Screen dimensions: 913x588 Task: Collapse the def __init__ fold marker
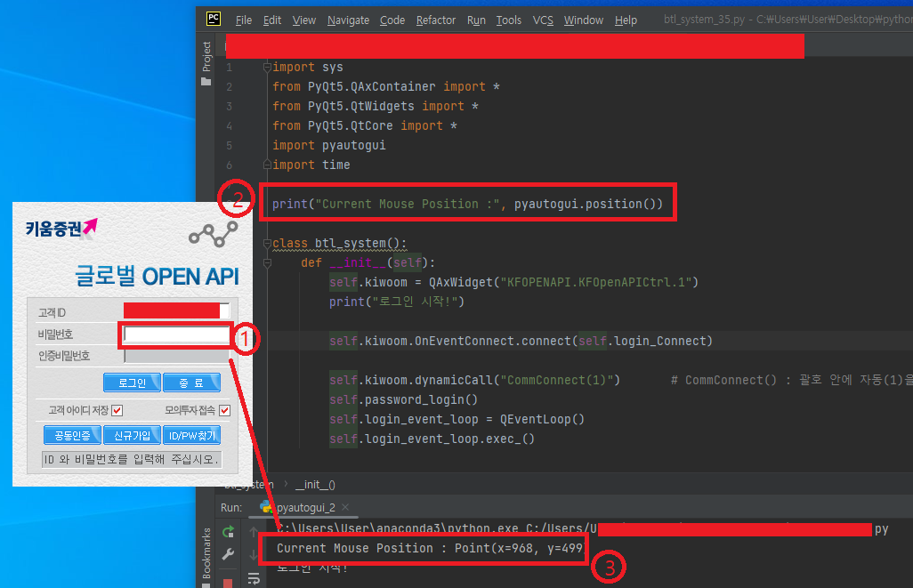tap(267, 262)
